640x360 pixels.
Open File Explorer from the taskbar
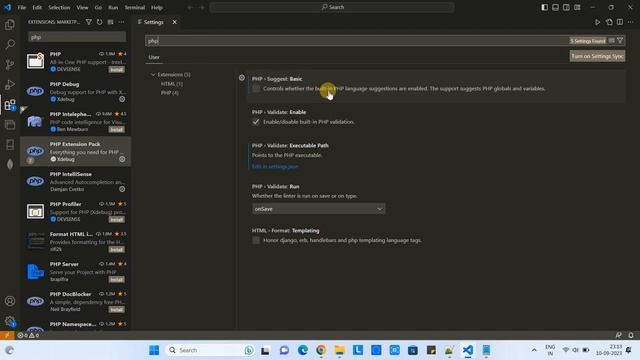pyautogui.click(x=340, y=350)
